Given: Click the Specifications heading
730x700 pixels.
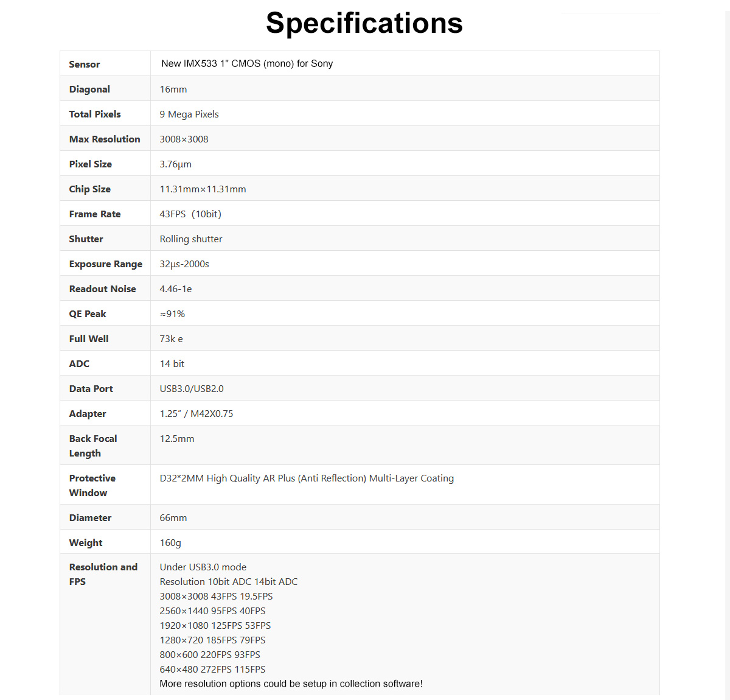Looking at the screenshot, I should [364, 24].
